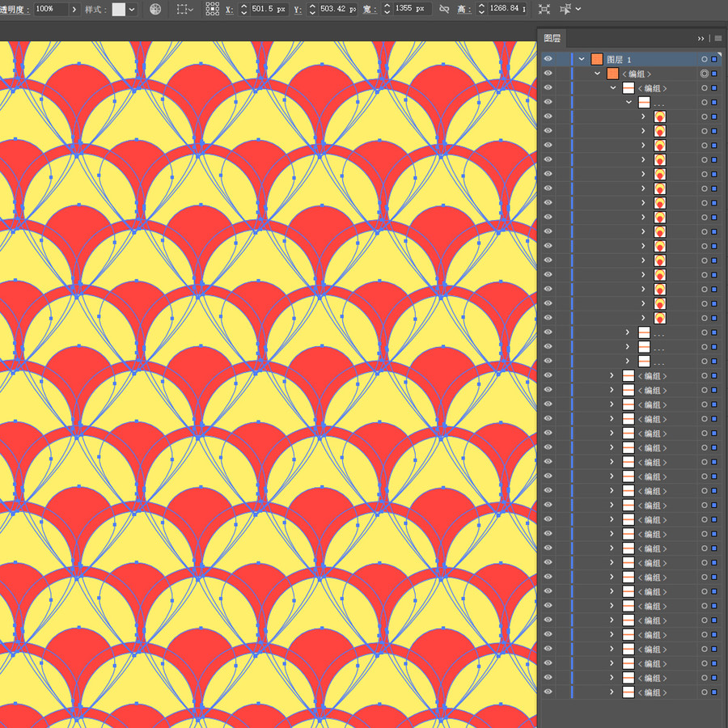
Task: Click the X value stepper arrows
Action: tap(243, 9)
